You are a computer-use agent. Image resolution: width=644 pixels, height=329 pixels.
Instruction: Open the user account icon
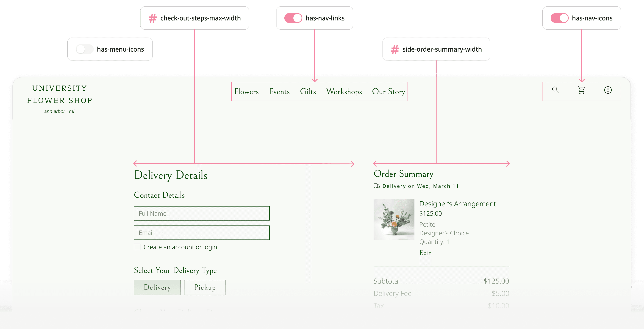pos(608,90)
